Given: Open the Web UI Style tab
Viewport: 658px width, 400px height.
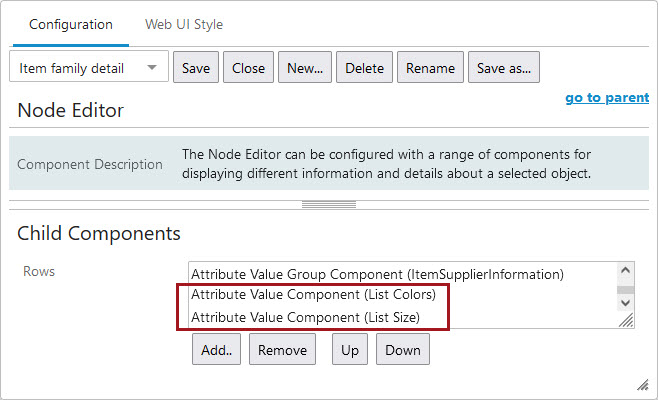Looking at the screenshot, I should [x=184, y=24].
